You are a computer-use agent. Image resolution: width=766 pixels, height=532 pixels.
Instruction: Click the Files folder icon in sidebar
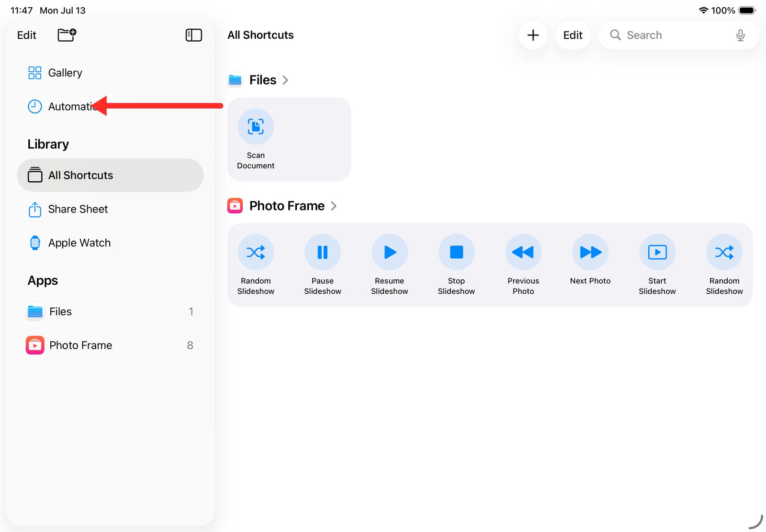[x=35, y=311]
